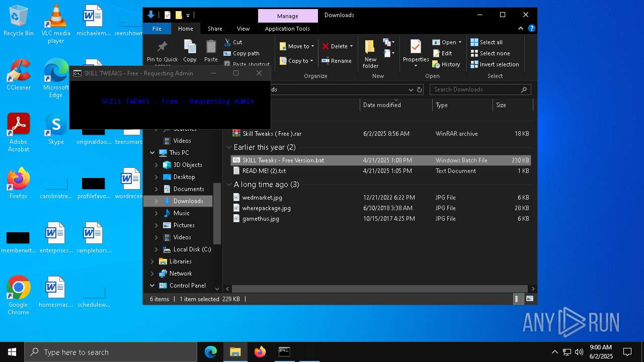Click Invert selection button
Screen dimensions: 644x362
coord(495,64)
